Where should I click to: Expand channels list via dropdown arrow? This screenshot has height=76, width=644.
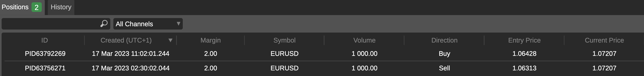tap(179, 24)
